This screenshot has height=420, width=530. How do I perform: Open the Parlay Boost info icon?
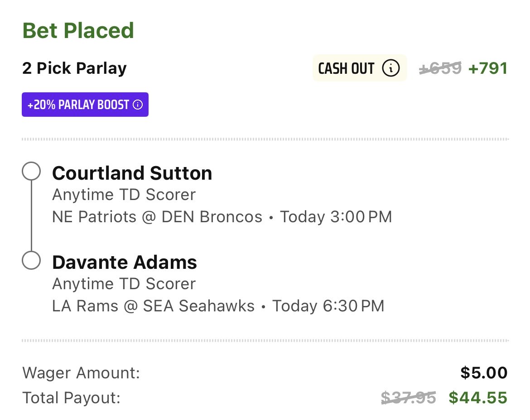point(138,105)
